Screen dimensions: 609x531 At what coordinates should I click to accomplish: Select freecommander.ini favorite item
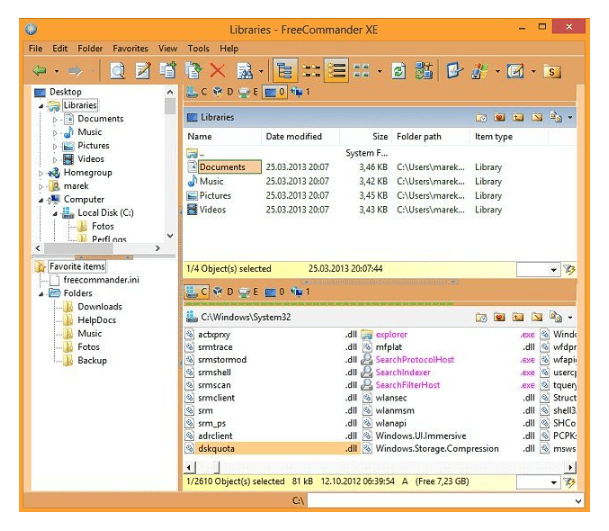(101, 280)
